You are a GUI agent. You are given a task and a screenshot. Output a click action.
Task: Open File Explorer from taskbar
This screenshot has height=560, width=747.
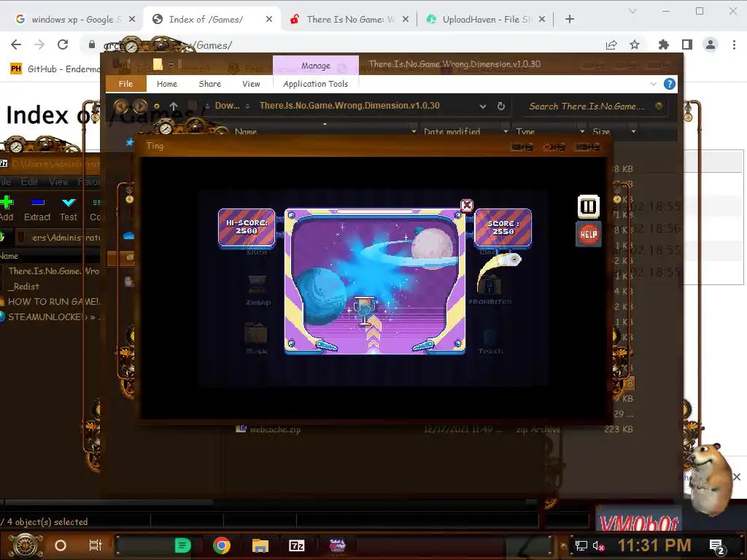260,545
